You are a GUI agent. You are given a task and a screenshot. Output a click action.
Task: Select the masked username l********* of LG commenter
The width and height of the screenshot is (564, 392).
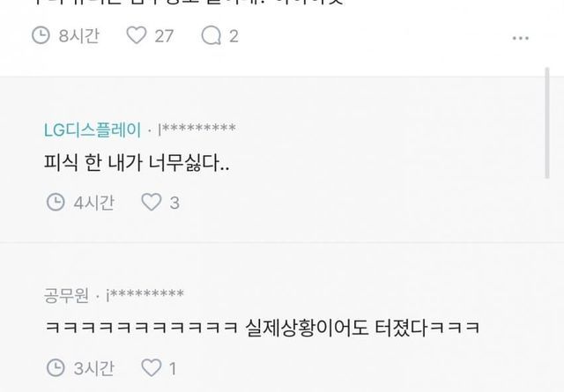197,129
